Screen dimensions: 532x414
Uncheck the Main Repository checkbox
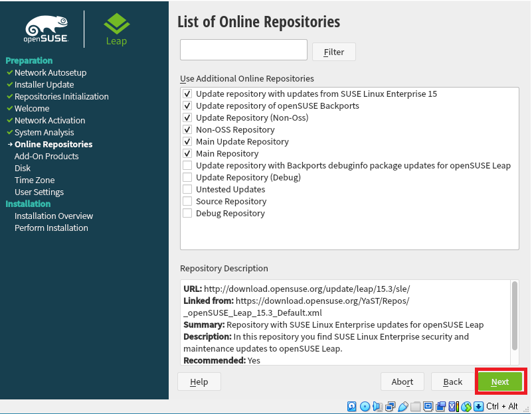(x=187, y=153)
